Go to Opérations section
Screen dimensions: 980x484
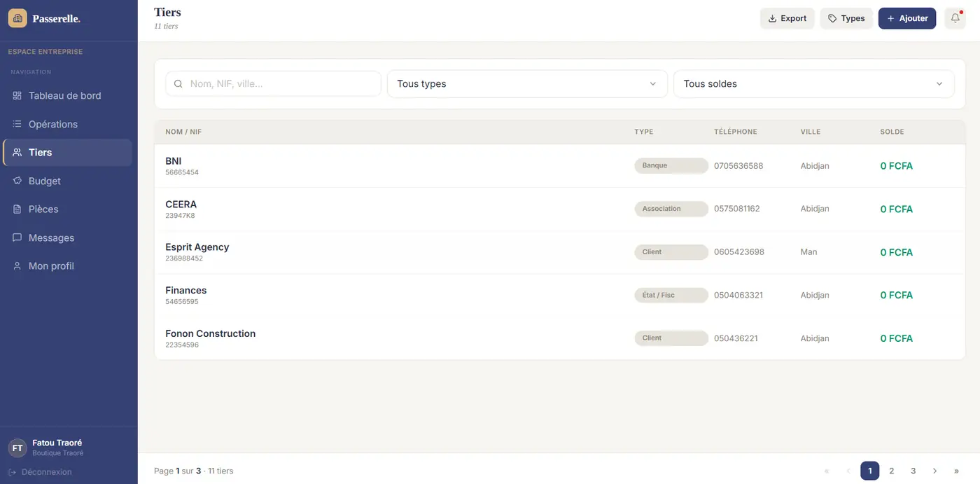(67, 124)
